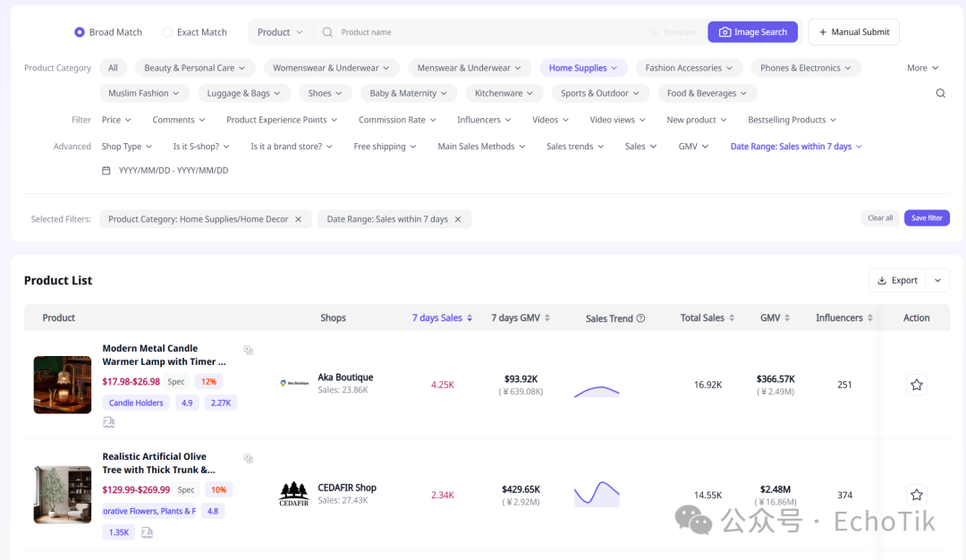Image resolution: width=966 pixels, height=560 pixels.
Task: Copy icon next to Candle Warmer Lamp title
Action: 249,351
